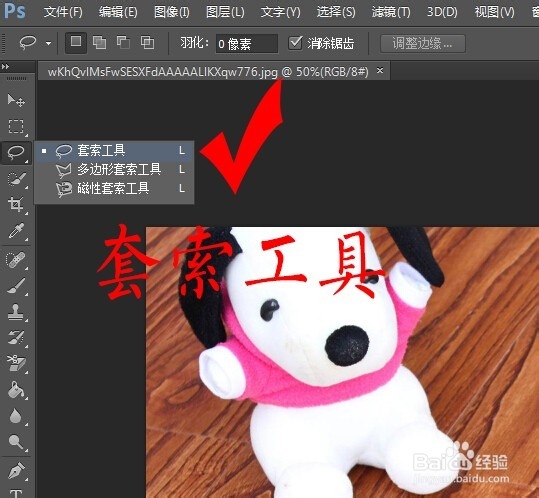Select the Quick Selection tool
The height and width of the screenshot is (498, 539).
[16, 179]
